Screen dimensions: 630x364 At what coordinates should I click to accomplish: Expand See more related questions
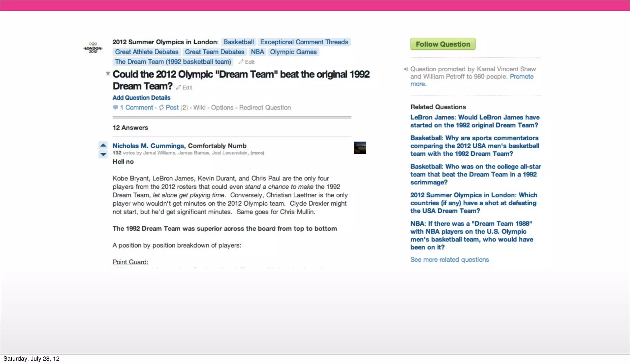tap(449, 259)
